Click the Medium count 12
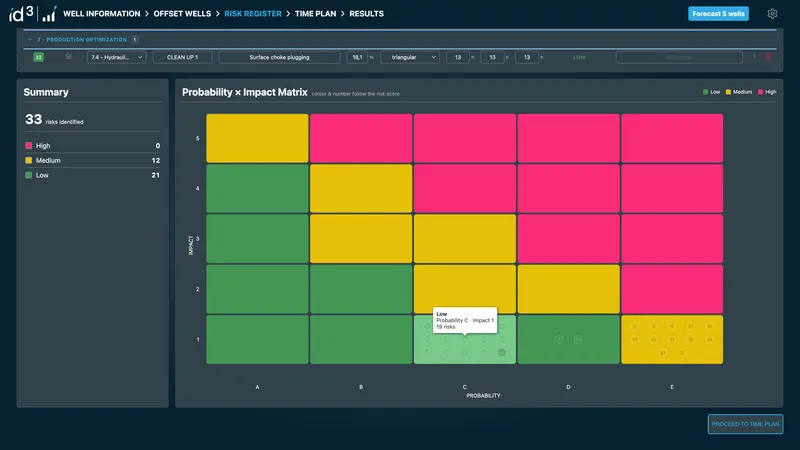 [156, 160]
